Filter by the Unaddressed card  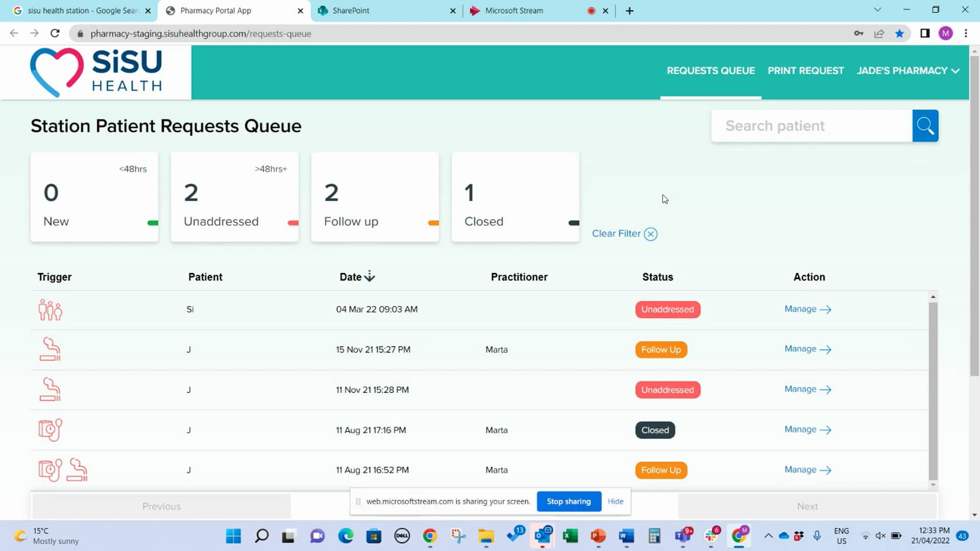point(234,197)
